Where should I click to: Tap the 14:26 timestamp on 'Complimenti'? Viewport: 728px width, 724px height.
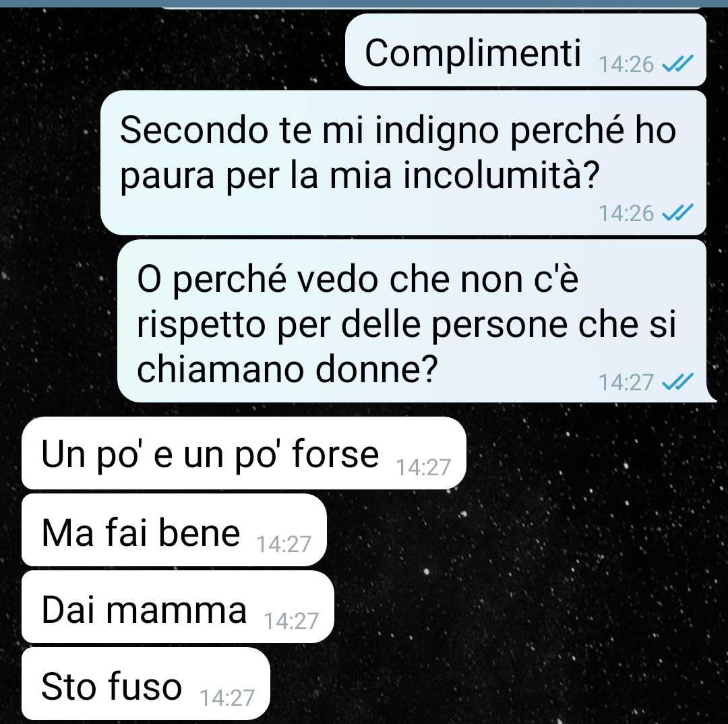click(x=626, y=65)
